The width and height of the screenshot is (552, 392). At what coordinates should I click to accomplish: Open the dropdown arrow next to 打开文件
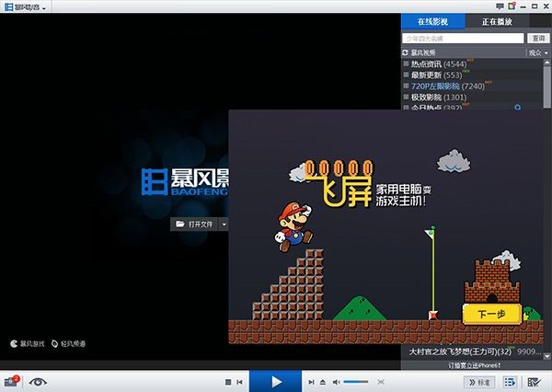point(224,224)
